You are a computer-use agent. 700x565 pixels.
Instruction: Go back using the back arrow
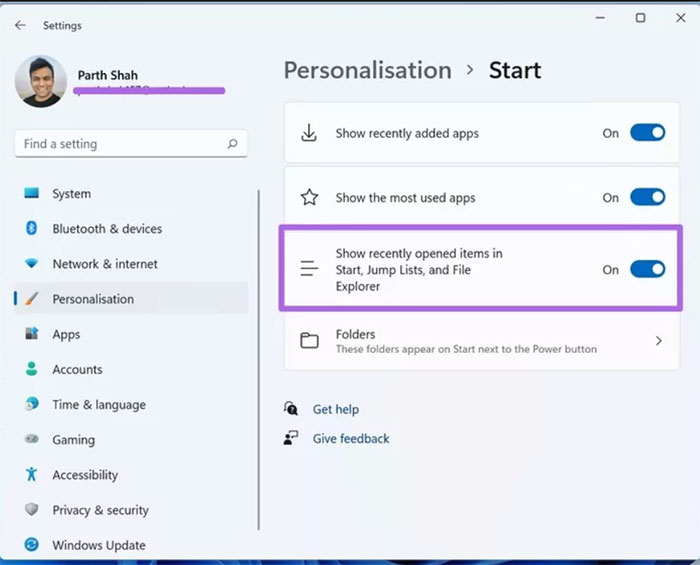point(20,25)
